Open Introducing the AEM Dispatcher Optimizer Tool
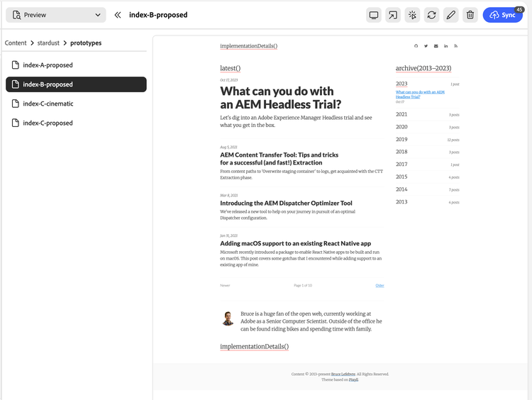532x400 pixels. (286, 203)
